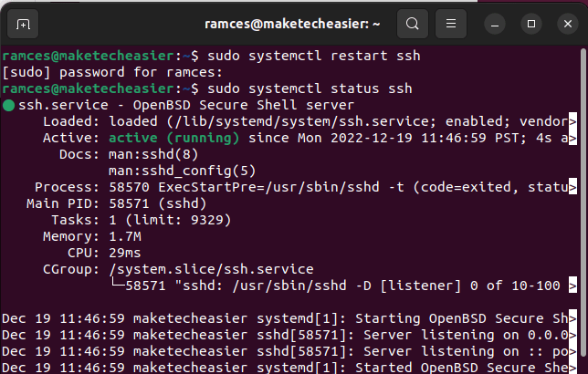588x374 pixels.
Task: Click the 'man:sshd(8)' docs entry
Action: (x=153, y=155)
